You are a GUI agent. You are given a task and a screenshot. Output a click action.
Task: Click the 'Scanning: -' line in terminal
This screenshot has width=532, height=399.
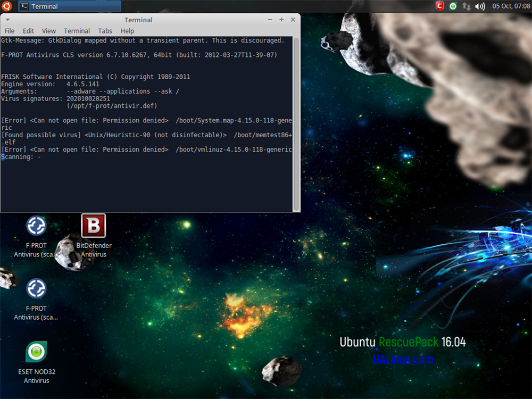pos(21,157)
